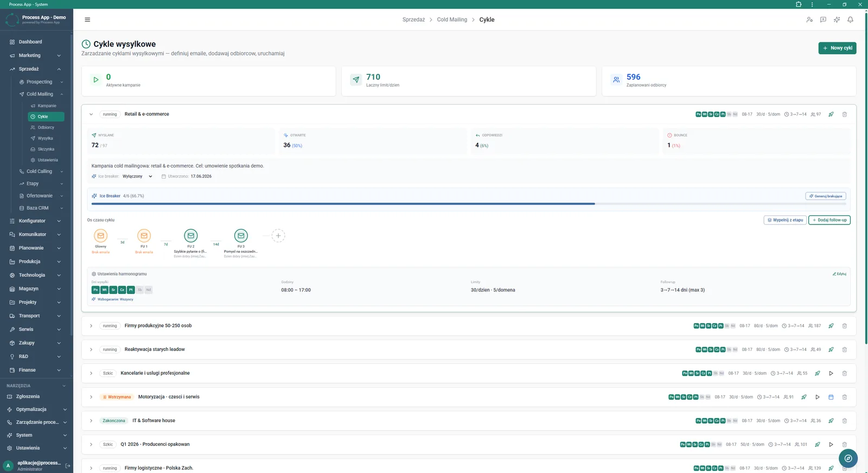Viewport: 868px width, 473px height.
Task: Add a new step with the dashed plus circle
Action: click(278, 236)
